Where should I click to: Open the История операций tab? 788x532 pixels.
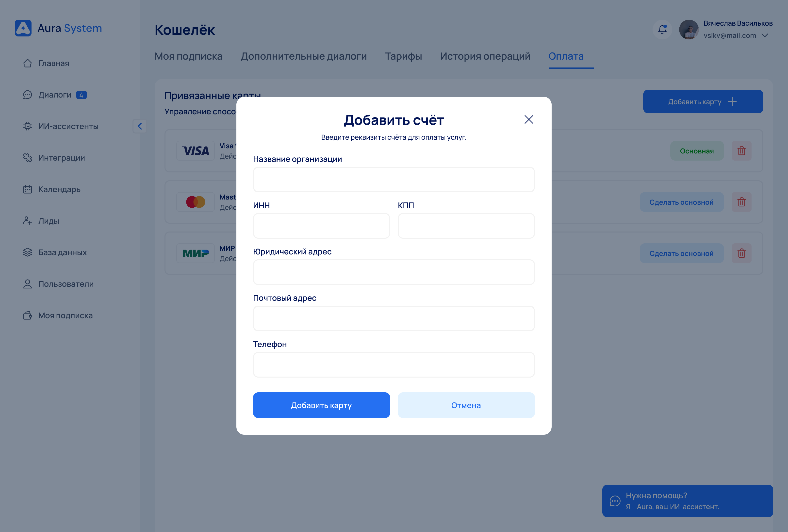[x=485, y=56]
